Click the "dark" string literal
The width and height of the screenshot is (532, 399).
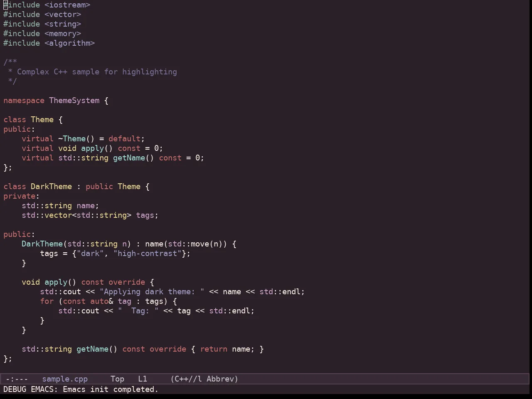[x=90, y=254]
